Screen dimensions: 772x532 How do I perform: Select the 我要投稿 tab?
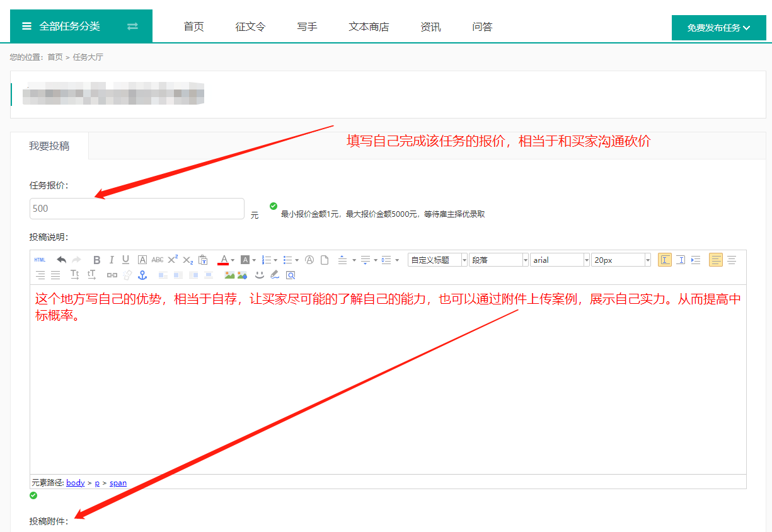pyautogui.click(x=49, y=146)
